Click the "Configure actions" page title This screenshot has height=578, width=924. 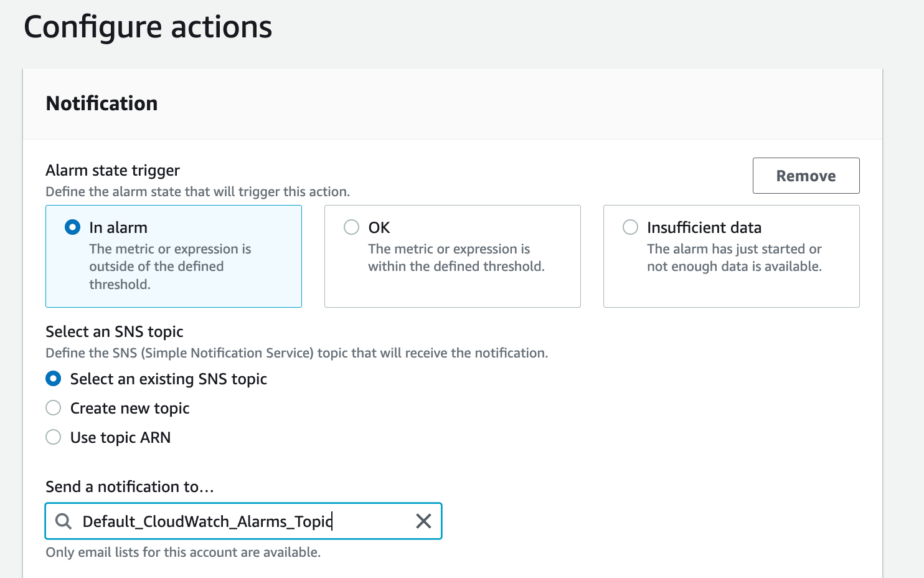tap(148, 27)
